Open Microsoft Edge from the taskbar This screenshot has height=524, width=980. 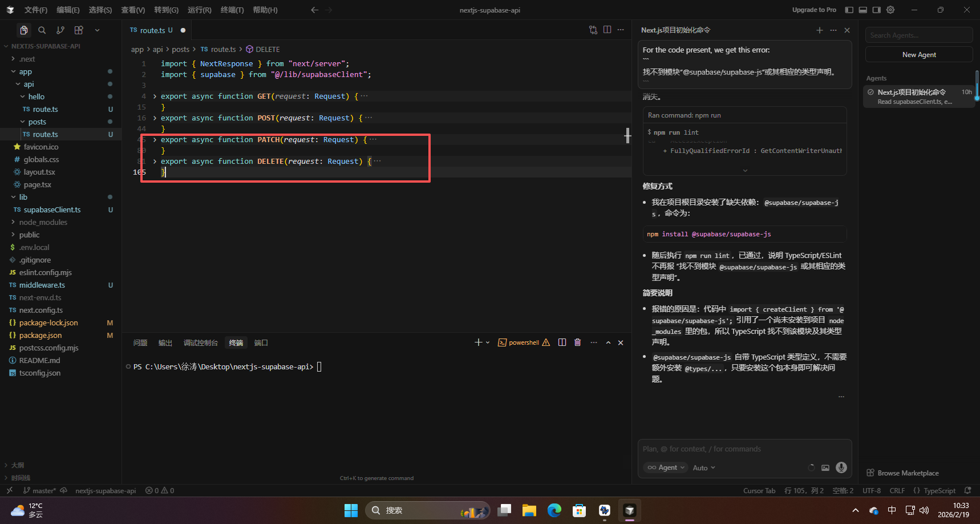554,510
